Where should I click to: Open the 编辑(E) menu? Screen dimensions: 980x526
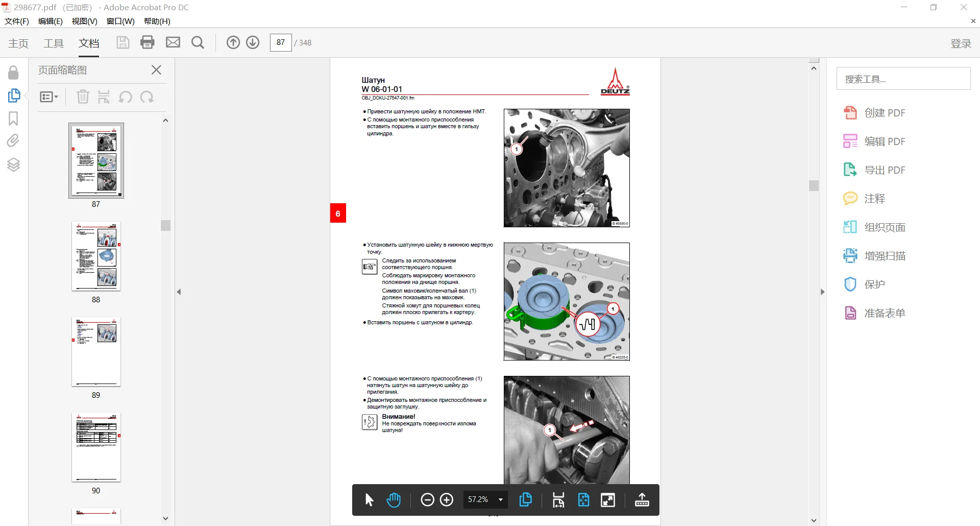pyautogui.click(x=51, y=21)
